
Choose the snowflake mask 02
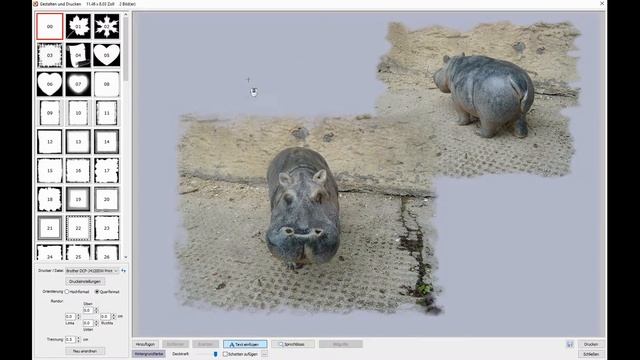click(x=107, y=27)
